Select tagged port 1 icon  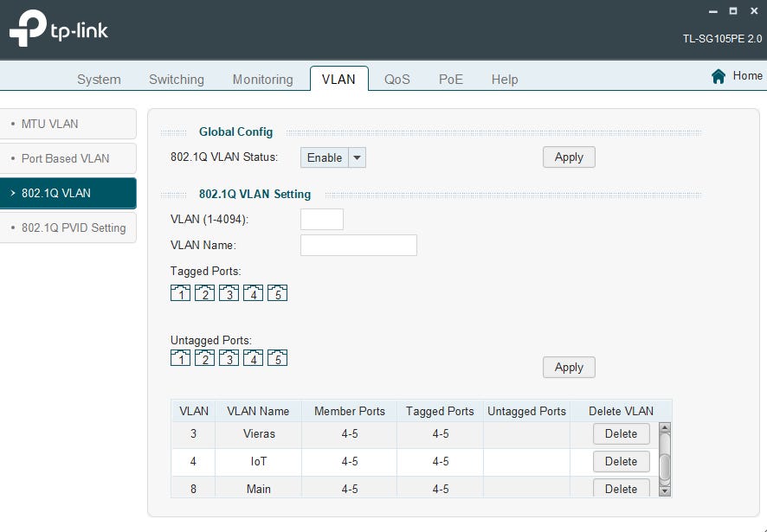coord(181,293)
